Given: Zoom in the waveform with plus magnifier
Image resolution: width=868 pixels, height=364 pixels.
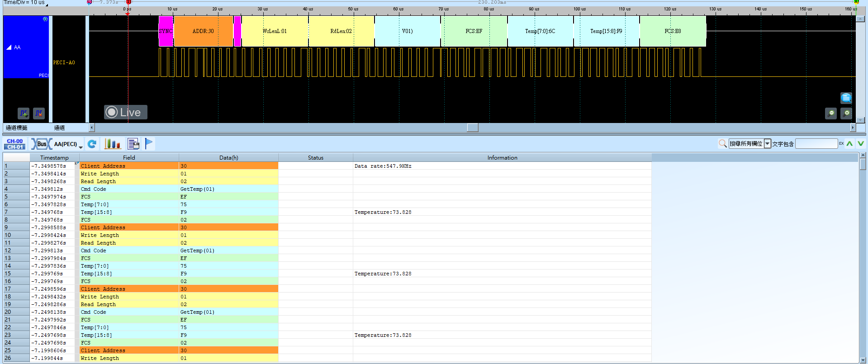Looking at the screenshot, I should pos(846,113).
